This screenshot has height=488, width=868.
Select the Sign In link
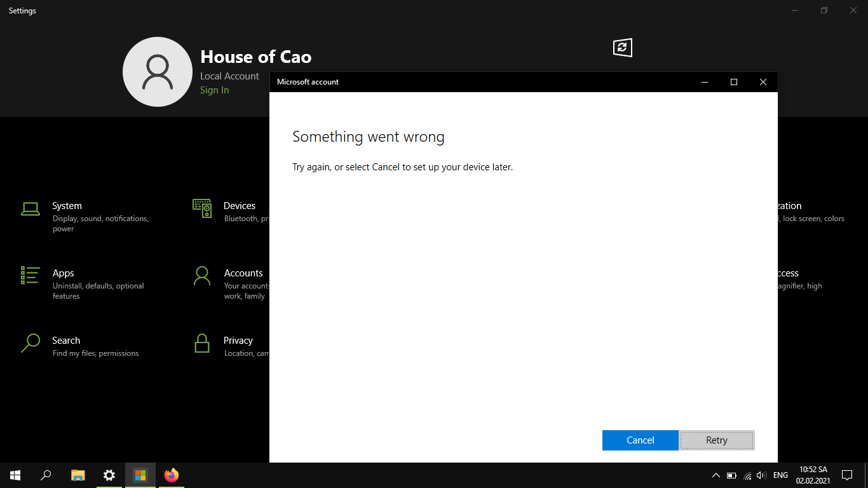tap(214, 90)
